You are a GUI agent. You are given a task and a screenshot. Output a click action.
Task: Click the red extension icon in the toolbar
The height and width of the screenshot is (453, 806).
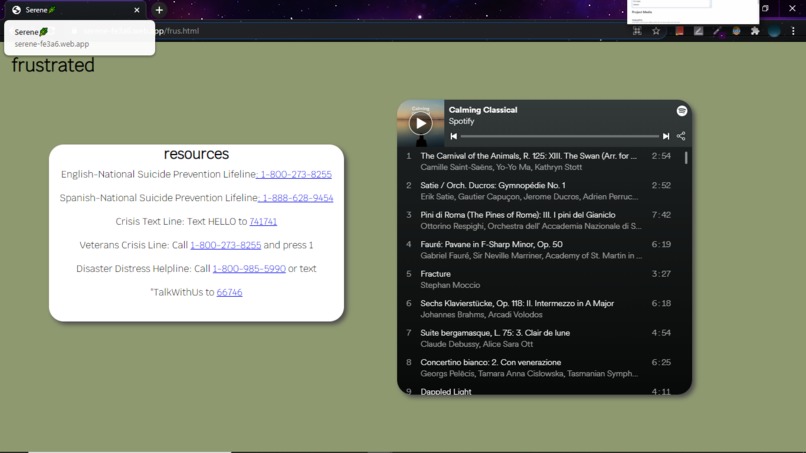point(680,31)
